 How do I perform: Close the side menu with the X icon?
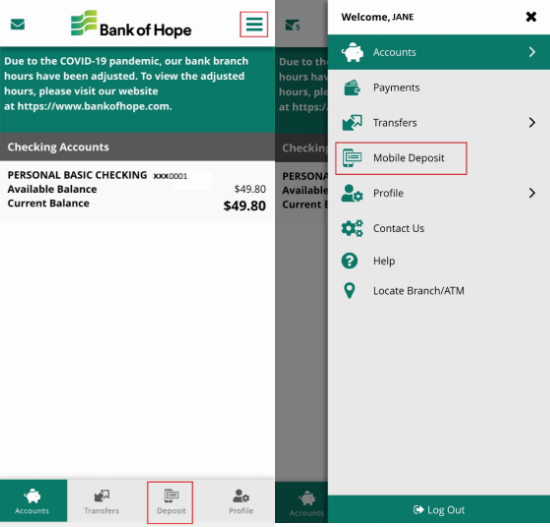[x=531, y=16]
